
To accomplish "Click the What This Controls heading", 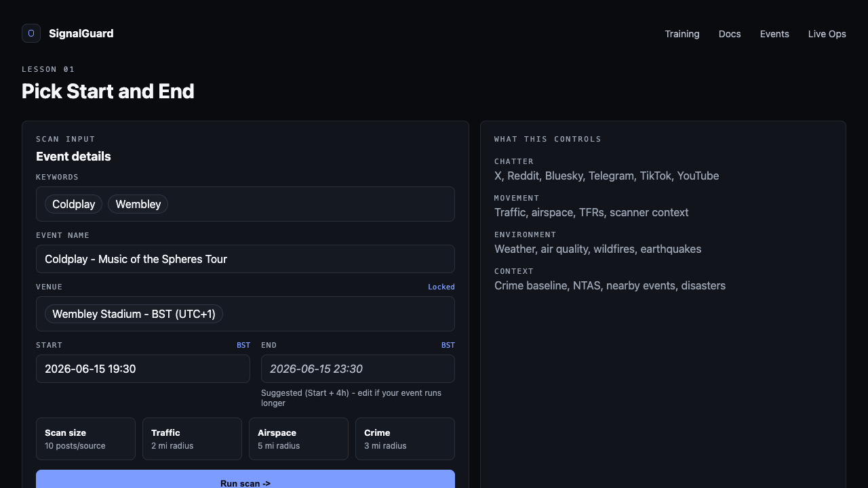I will (x=548, y=139).
